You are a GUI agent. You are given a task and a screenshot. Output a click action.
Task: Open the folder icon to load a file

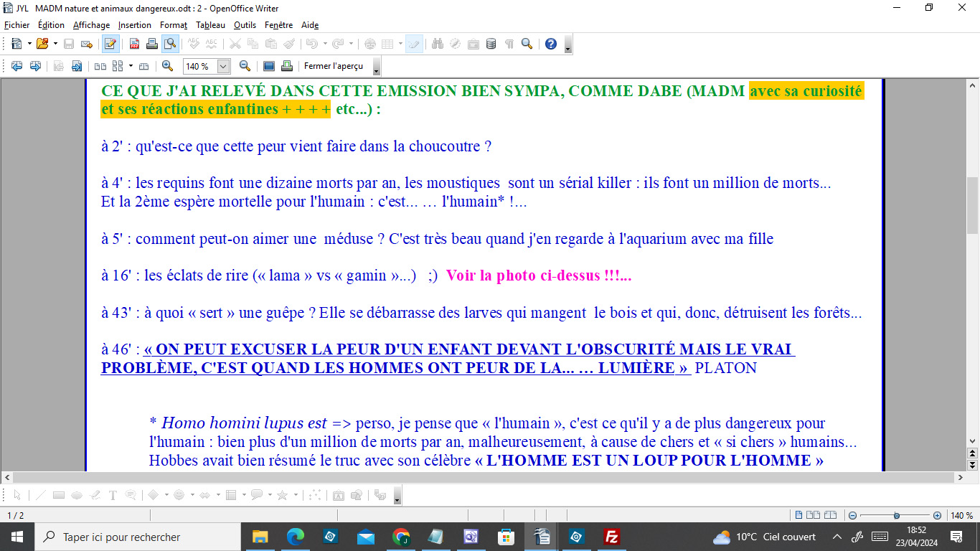click(43, 44)
